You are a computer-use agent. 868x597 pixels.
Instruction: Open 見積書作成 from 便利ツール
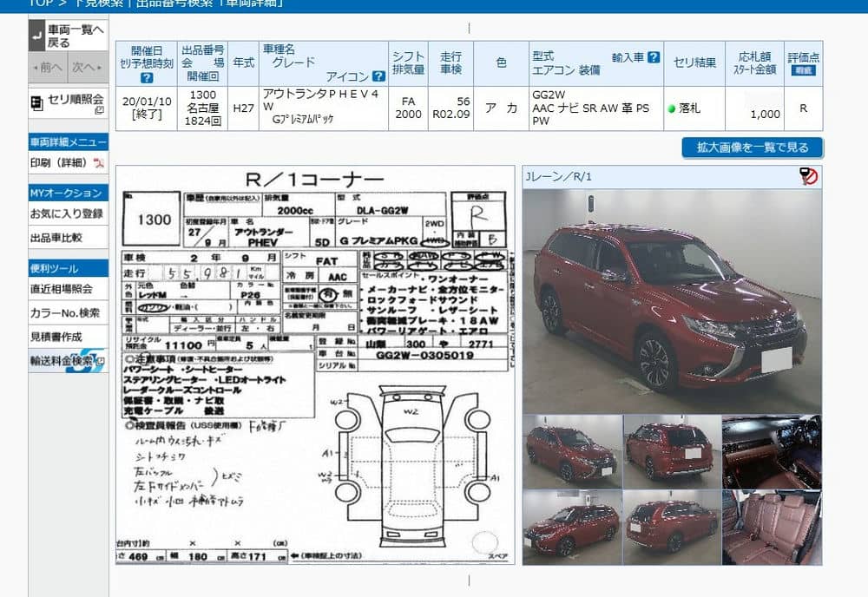coord(56,336)
